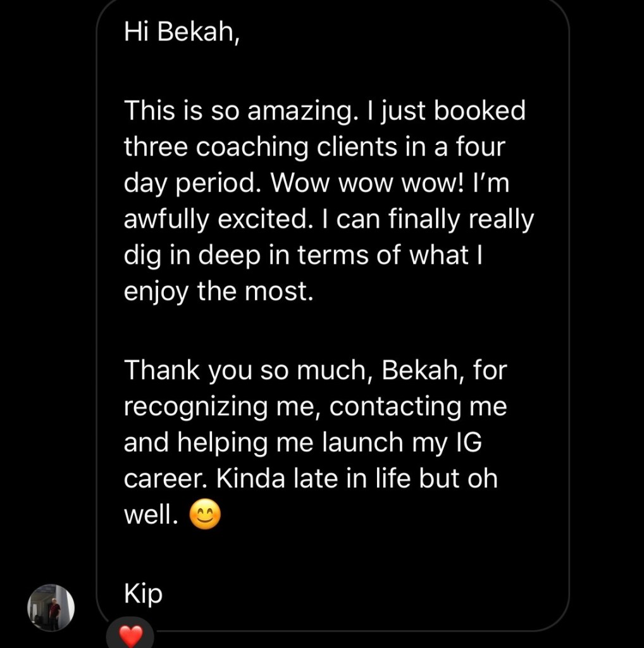Click the "Hi Bekah," greeting line
644x648 pixels.
(x=182, y=32)
